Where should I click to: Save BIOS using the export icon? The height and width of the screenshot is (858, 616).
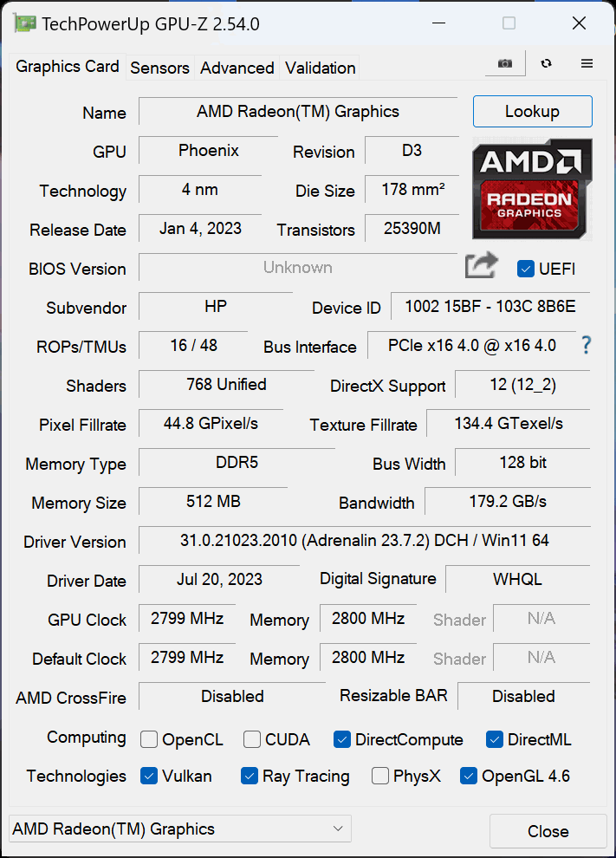[481, 267]
